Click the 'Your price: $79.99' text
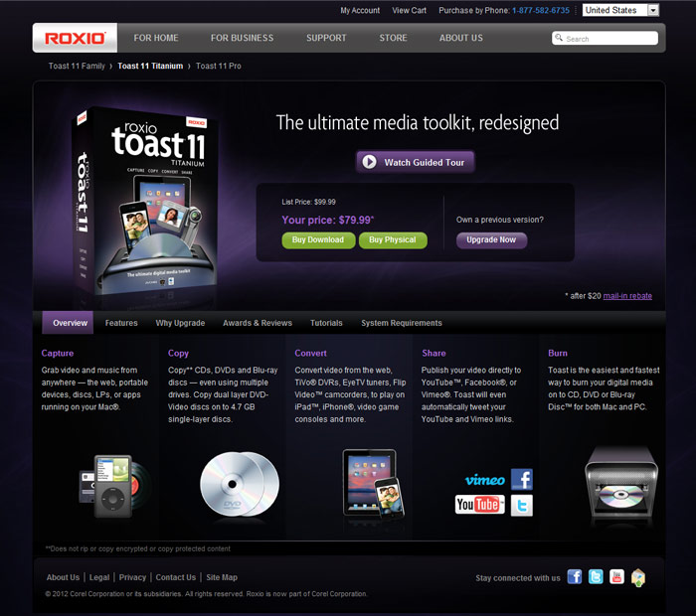 (x=327, y=220)
